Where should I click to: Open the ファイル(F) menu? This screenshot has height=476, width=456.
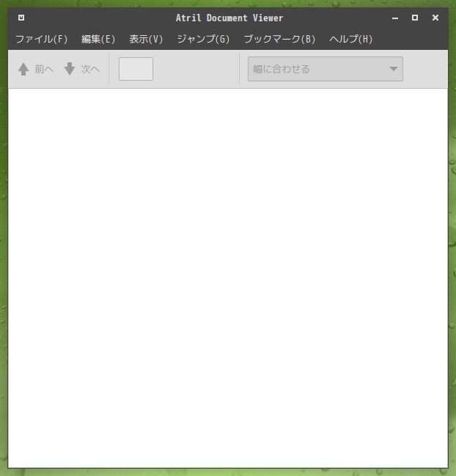(x=42, y=39)
